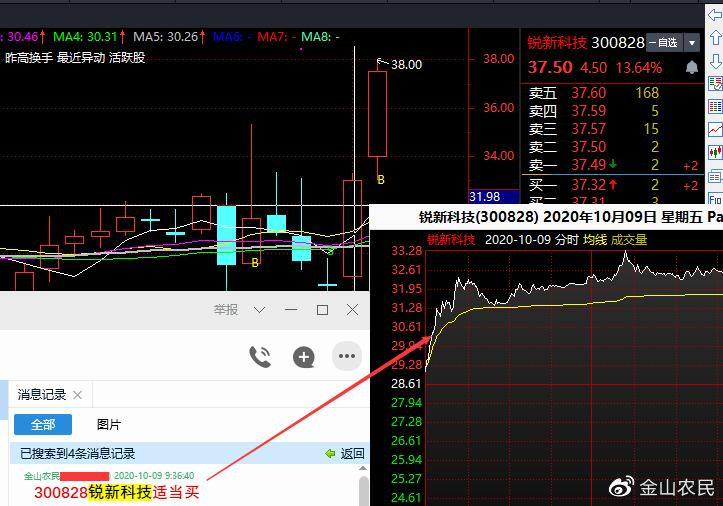Select the 卖五 37.60 order row
723x506 pixels.
pos(613,93)
